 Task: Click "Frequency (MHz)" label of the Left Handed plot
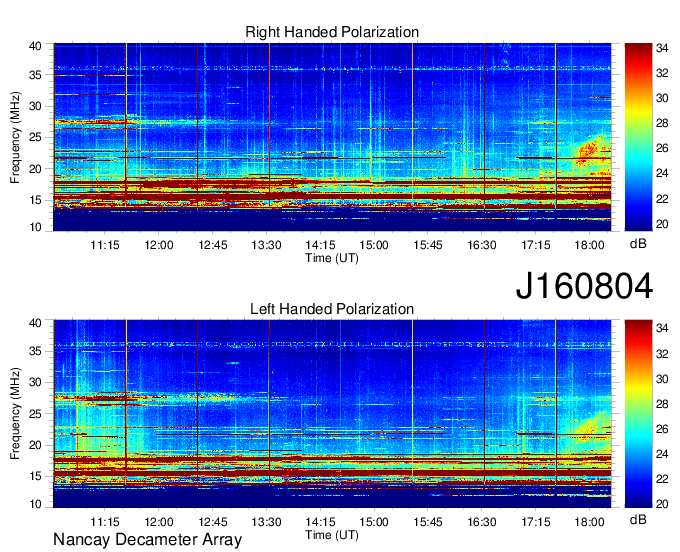(15, 414)
